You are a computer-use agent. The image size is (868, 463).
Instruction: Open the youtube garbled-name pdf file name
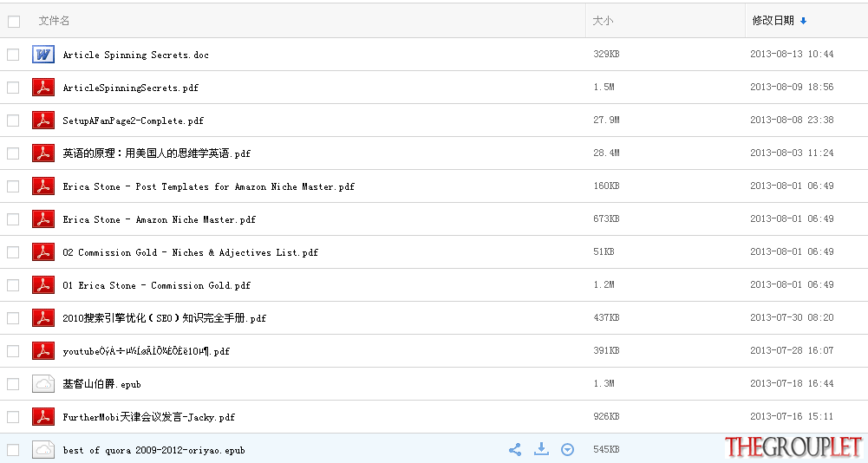tap(147, 351)
